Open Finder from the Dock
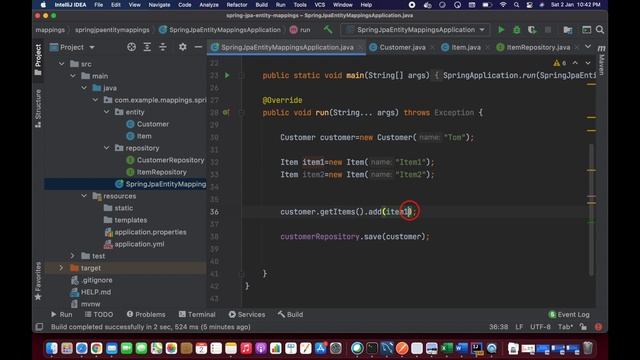The image size is (640, 360). 52,348
